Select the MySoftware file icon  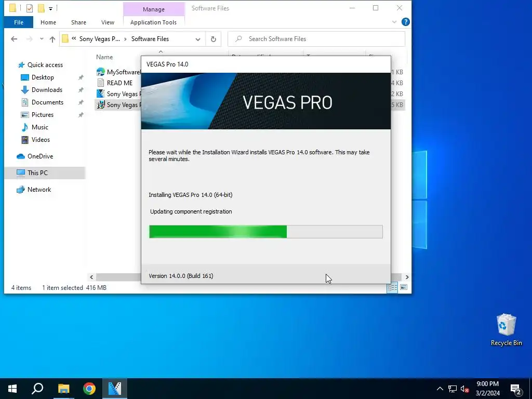coord(100,72)
